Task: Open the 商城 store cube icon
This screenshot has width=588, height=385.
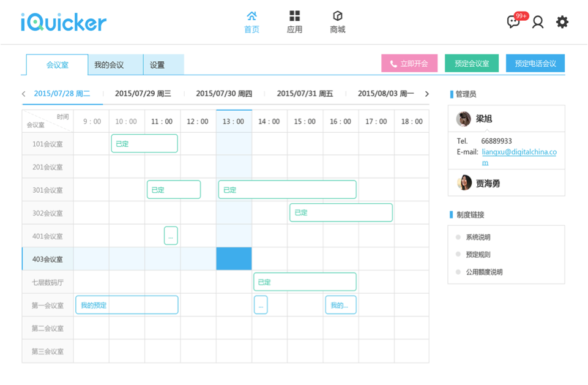Action: click(337, 17)
